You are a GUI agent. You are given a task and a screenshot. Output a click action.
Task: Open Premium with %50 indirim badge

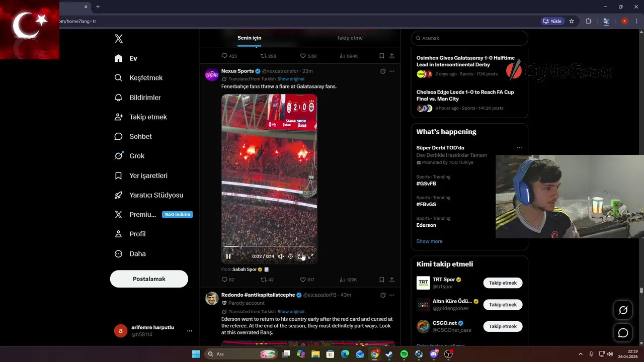click(153, 215)
